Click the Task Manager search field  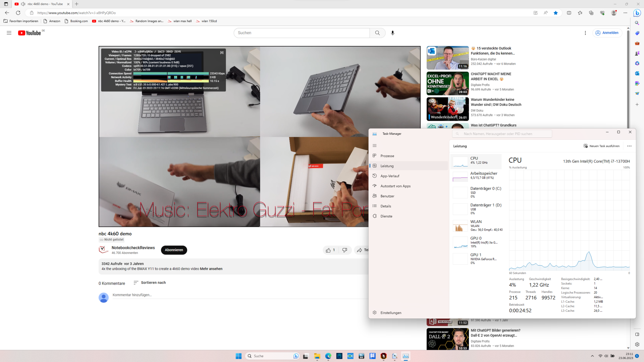[502, 134]
